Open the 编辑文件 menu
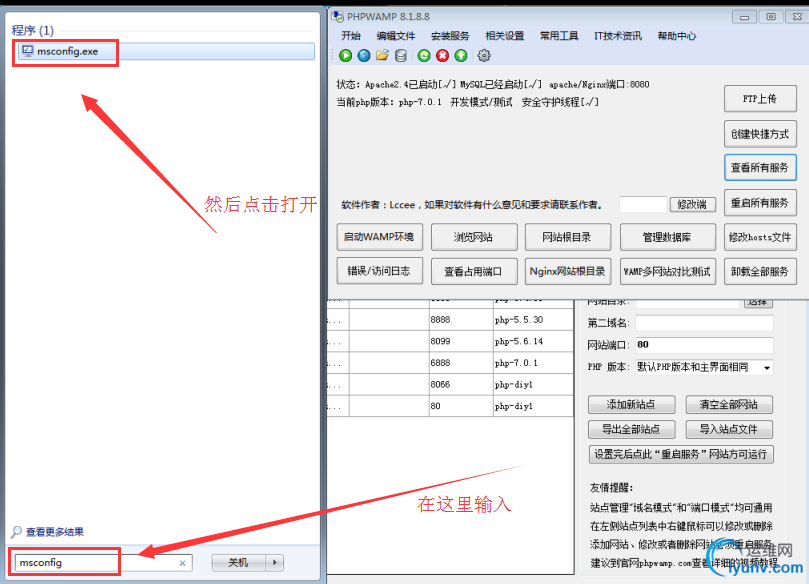 pos(396,36)
